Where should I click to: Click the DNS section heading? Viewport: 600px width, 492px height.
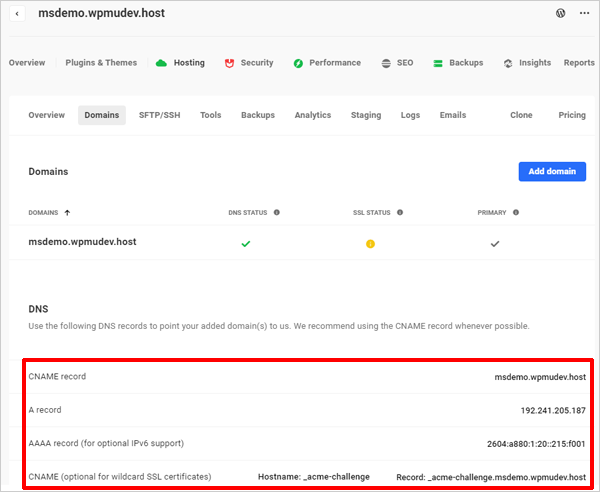point(38,309)
